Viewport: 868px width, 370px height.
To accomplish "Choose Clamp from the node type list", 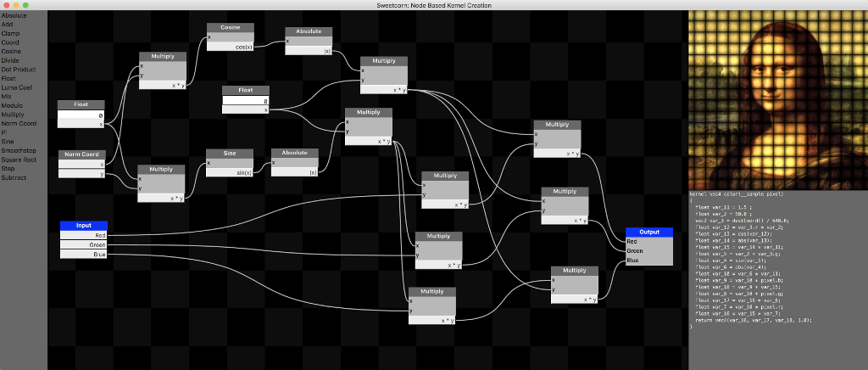I will pyautogui.click(x=10, y=33).
